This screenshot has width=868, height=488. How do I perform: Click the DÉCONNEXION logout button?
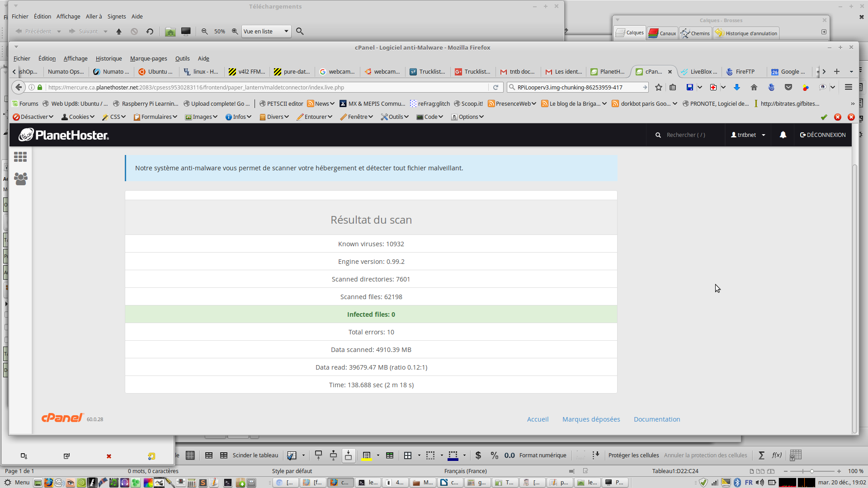[x=823, y=135]
